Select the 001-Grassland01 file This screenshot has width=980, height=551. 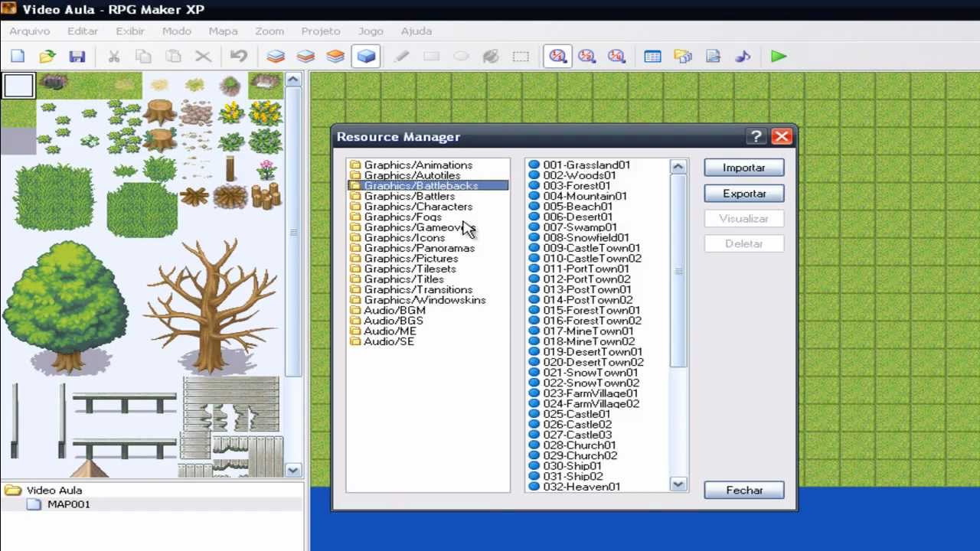[586, 165]
